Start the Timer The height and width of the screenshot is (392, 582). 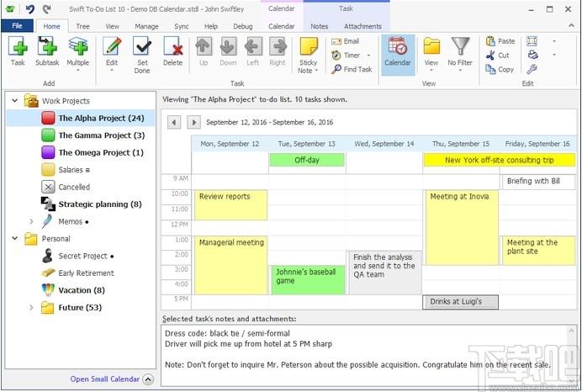[347, 56]
